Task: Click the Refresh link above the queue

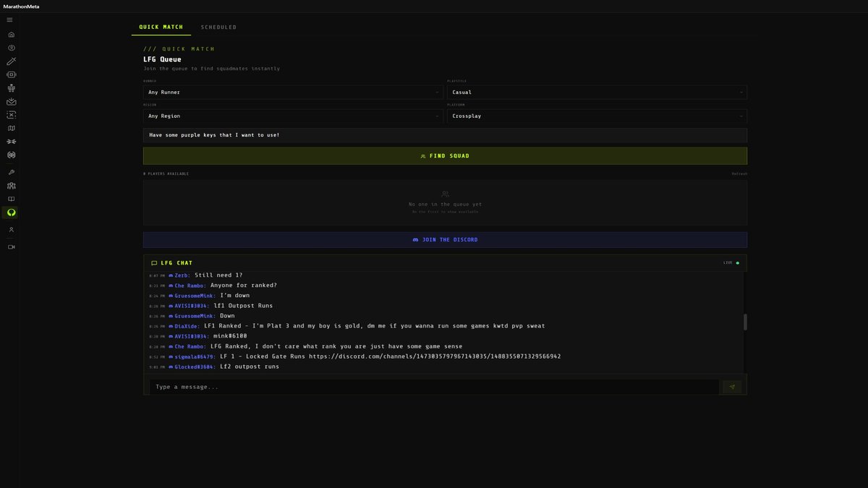Action: 739,174
